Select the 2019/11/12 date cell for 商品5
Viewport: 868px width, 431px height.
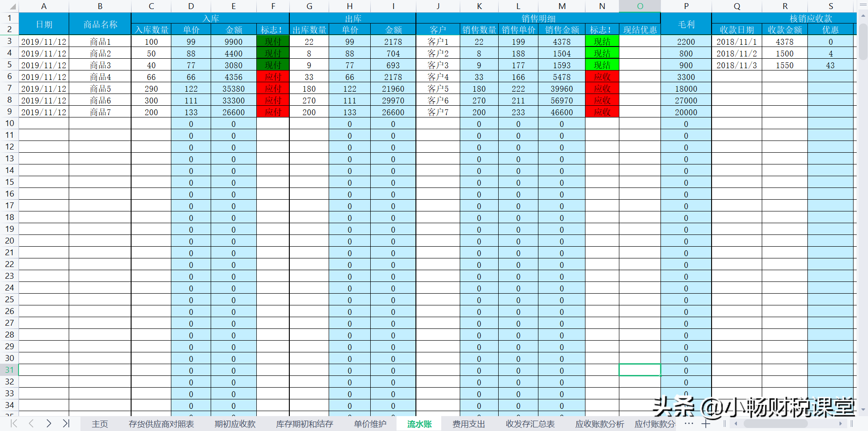(44, 89)
